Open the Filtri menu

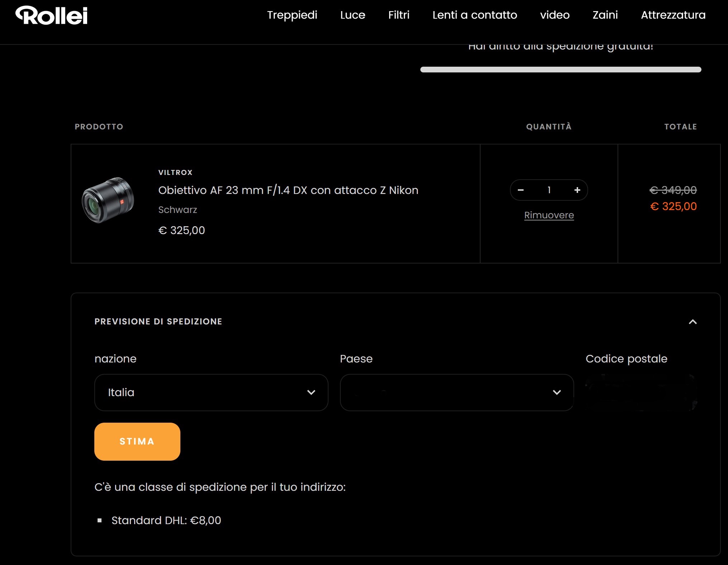pos(399,15)
